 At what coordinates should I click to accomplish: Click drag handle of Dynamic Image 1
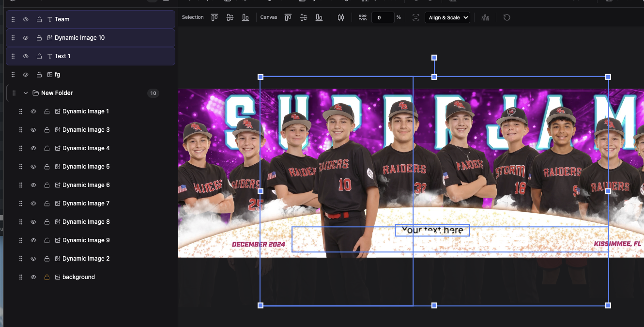point(21,111)
